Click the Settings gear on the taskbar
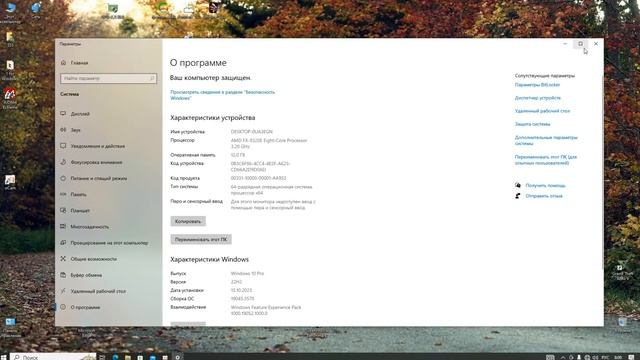This screenshot has height=360, width=640. [x=178, y=357]
